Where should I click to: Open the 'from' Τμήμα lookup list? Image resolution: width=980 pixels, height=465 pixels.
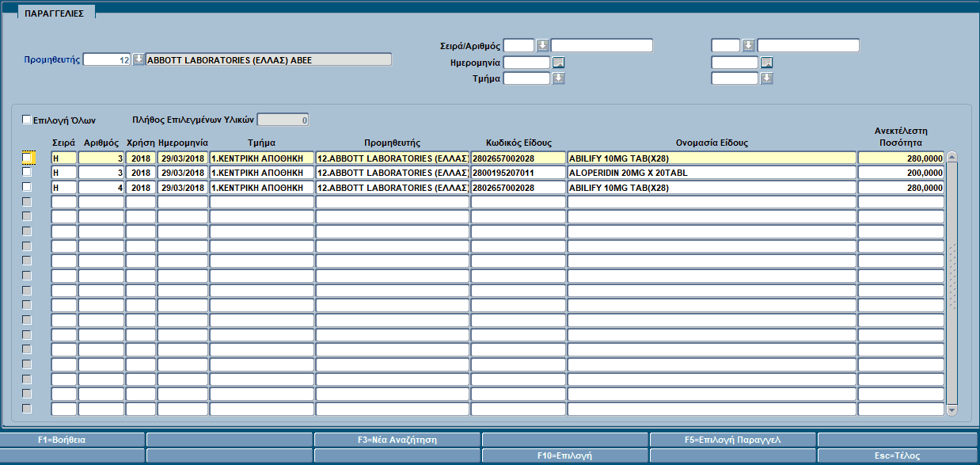[x=558, y=78]
